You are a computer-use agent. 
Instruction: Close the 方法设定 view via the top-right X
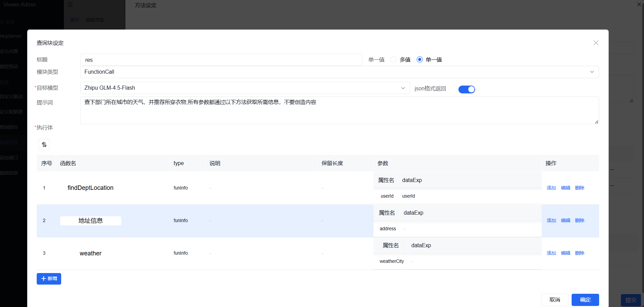pos(639,4)
